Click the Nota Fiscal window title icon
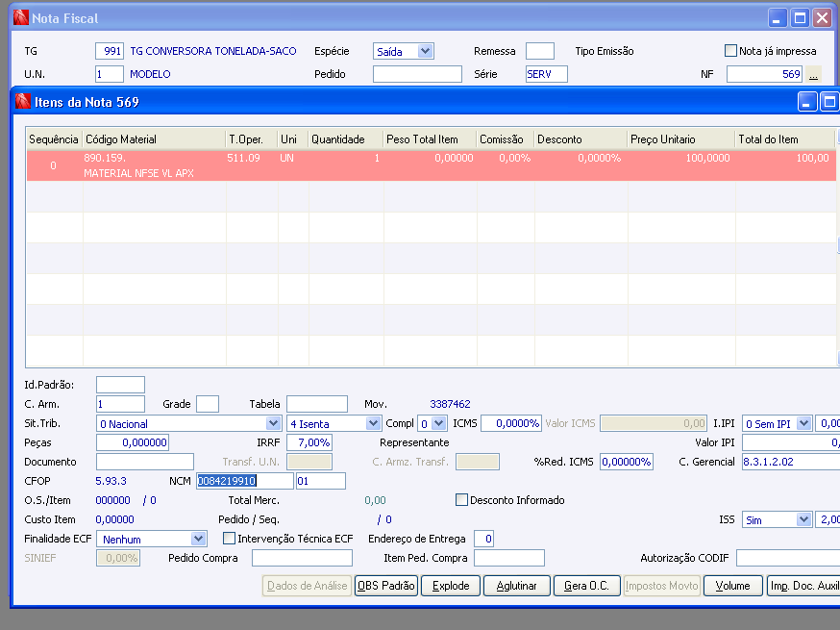The image size is (840, 630). point(20,18)
